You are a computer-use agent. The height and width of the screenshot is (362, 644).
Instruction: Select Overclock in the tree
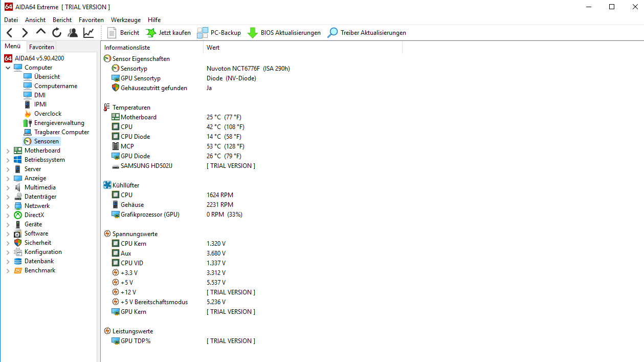point(48,114)
